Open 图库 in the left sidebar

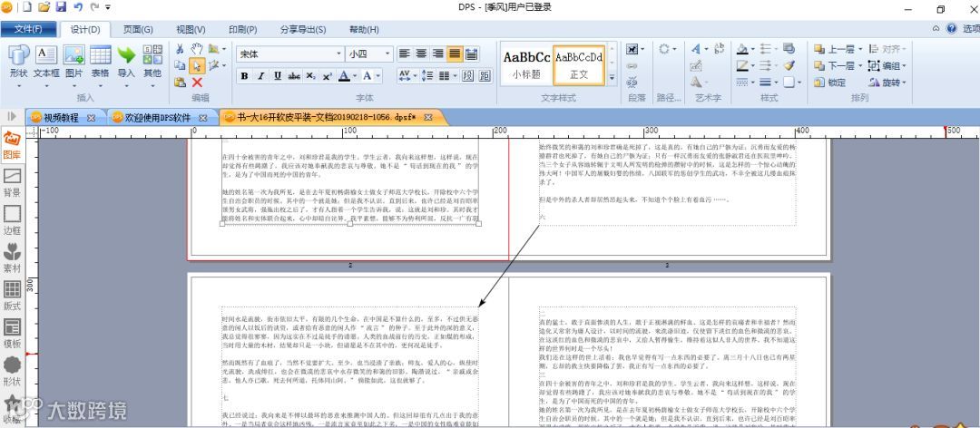point(12,145)
